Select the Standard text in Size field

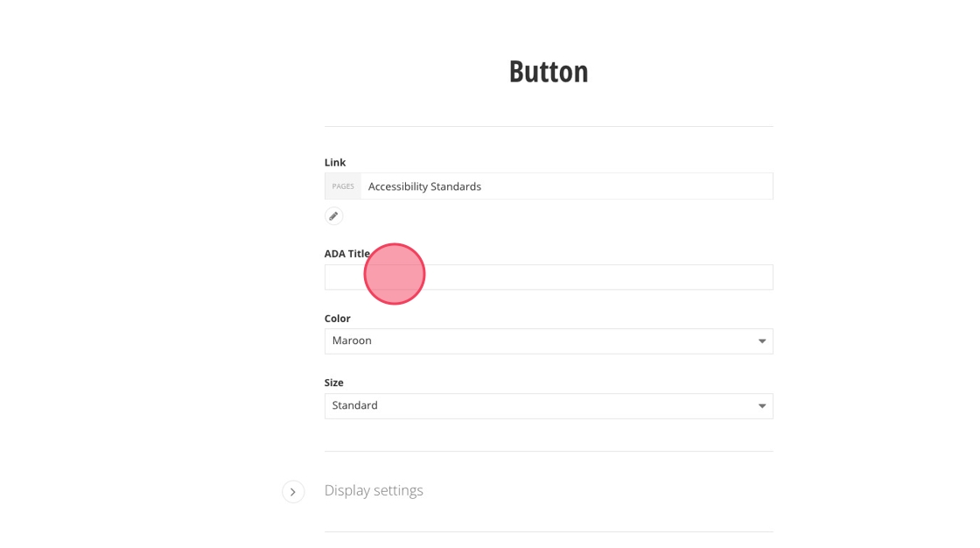pyautogui.click(x=355, y=405)
